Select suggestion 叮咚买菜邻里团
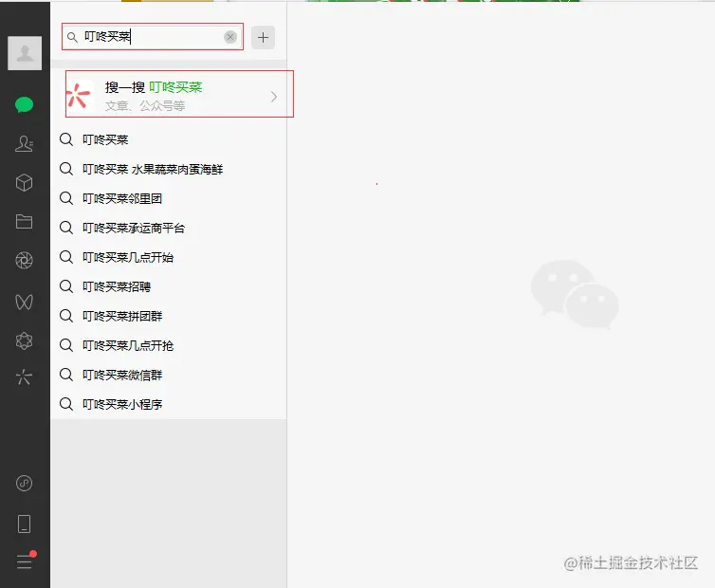Screen dimensions: 715x588 coord(169,198)
